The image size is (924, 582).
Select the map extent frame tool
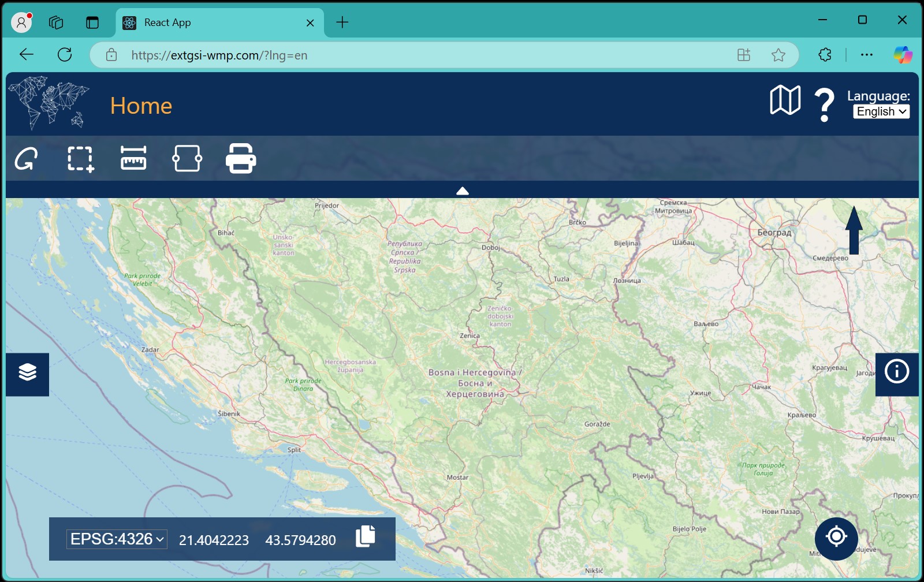(x=187, y=158)
